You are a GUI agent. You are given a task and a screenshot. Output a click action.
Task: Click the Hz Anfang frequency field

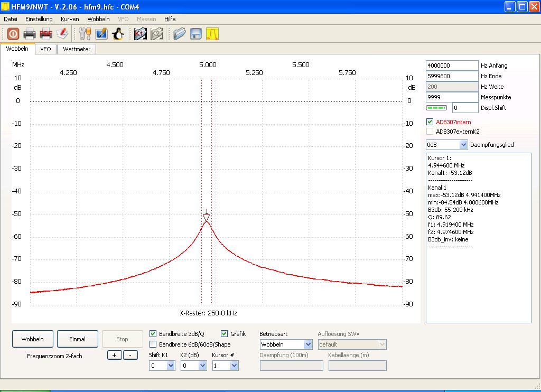pos(451,66)
